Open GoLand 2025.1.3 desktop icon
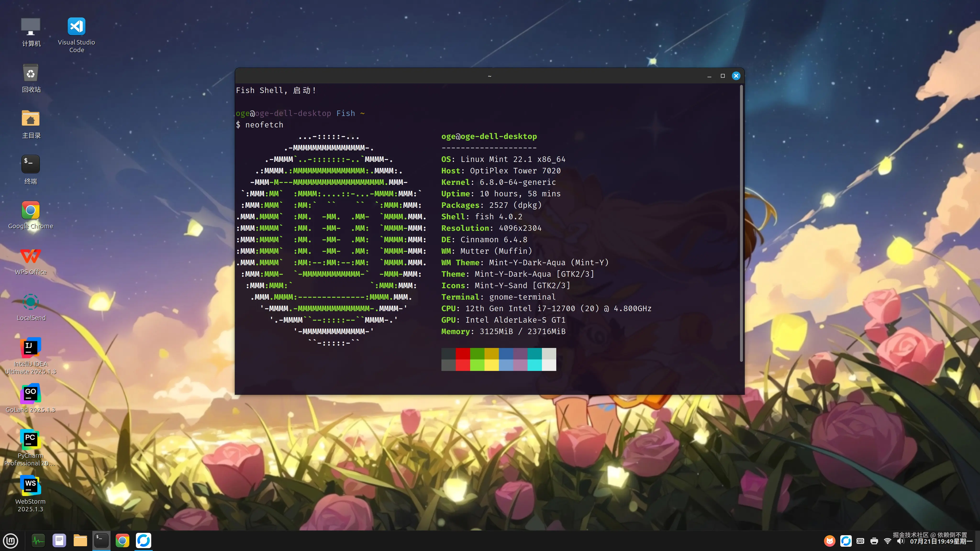This screenshot has width=980, height=551. [30, 394]
